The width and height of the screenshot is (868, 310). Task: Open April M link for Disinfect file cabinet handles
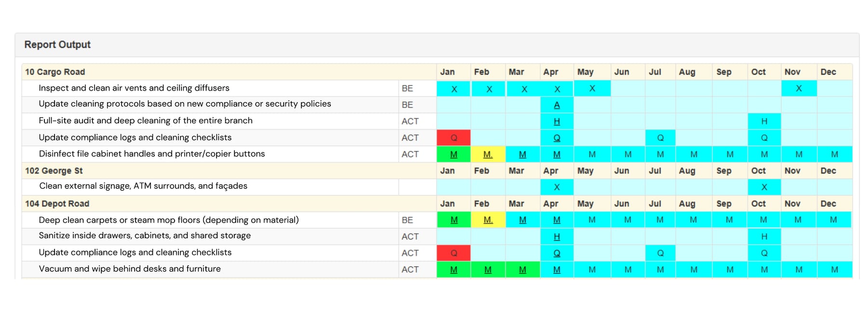tap(556, 154)
